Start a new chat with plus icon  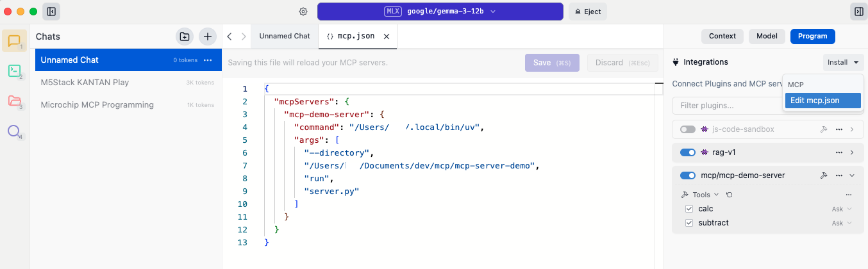click(x=207, y=37)
